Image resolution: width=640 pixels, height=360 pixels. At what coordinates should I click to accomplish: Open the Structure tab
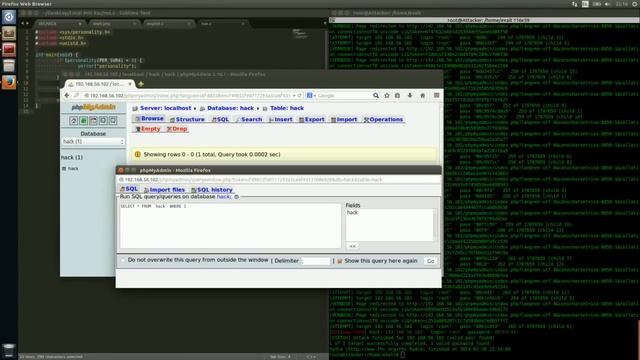click(x=187, y=119)
